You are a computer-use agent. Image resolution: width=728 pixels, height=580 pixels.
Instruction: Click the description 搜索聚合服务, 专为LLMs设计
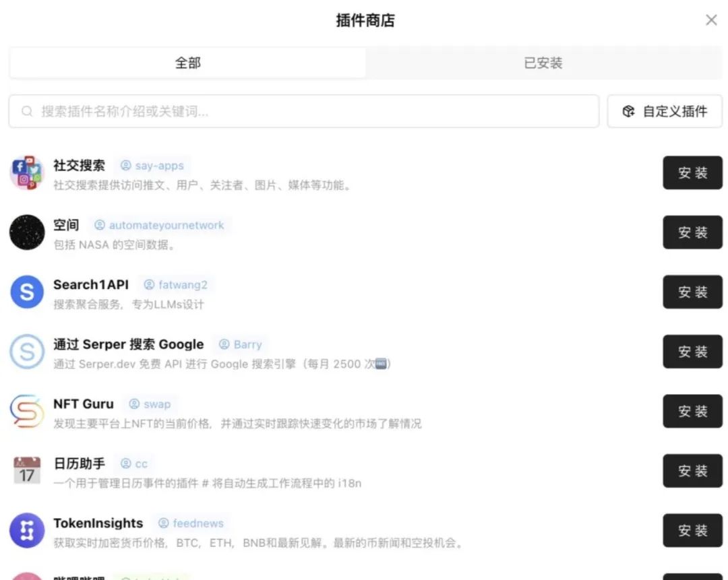[129, 304]
